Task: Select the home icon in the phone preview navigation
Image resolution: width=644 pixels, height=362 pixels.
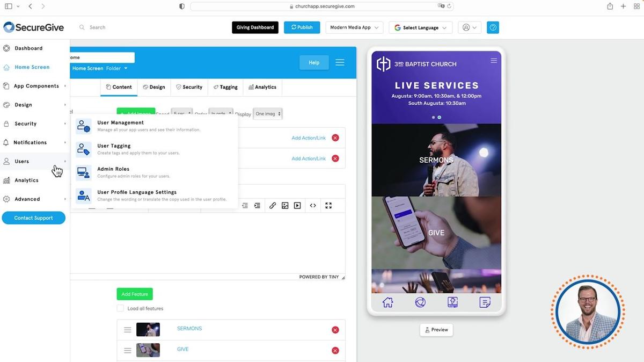Action: [387, 302]
